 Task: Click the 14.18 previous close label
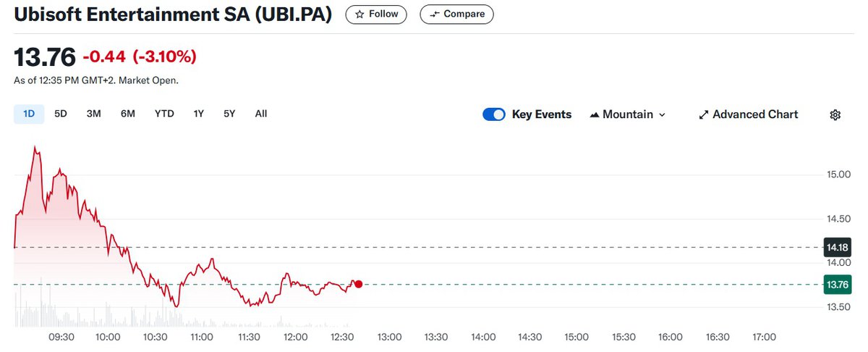point(838,248)
